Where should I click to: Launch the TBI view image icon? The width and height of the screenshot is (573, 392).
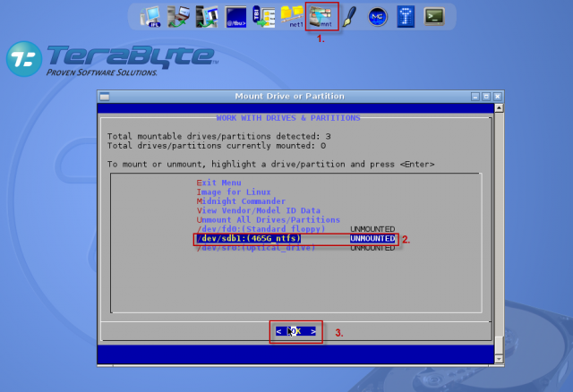click(x=263, y=17)
